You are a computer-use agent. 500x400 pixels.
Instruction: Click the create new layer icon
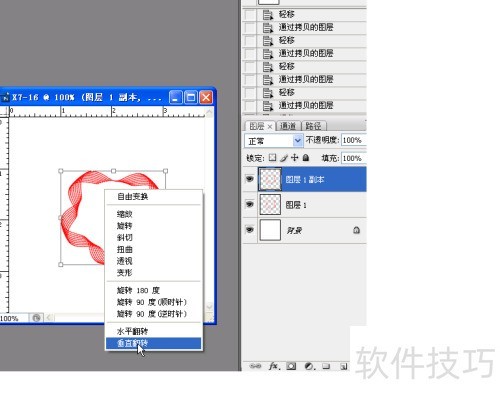pyautogui.click(x=343, y=367)
